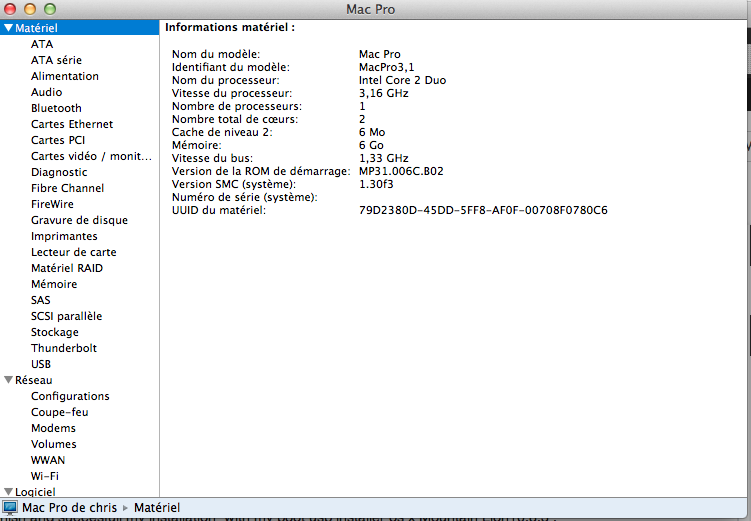
Task: Show Cartes vidéo / moniteurs info
Action: coord(84,156)
